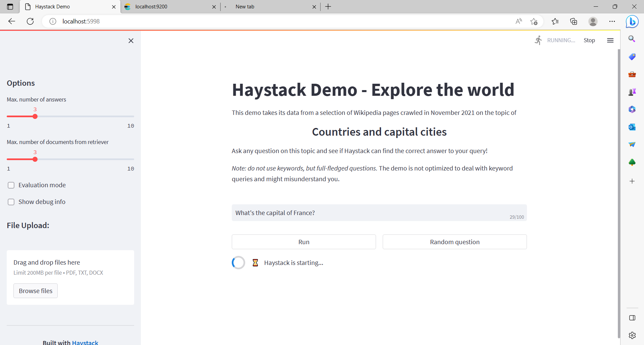Open the Favorites list

tap(555, 21)
